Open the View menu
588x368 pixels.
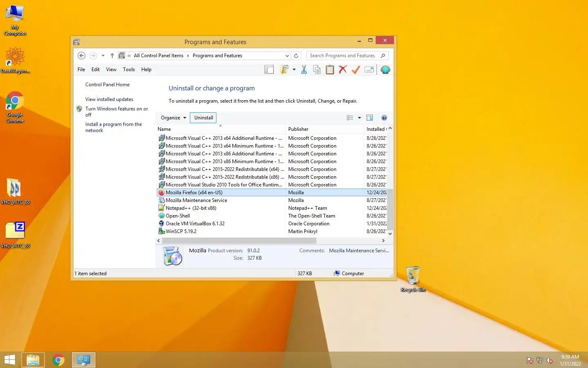(x=111, y=70)
